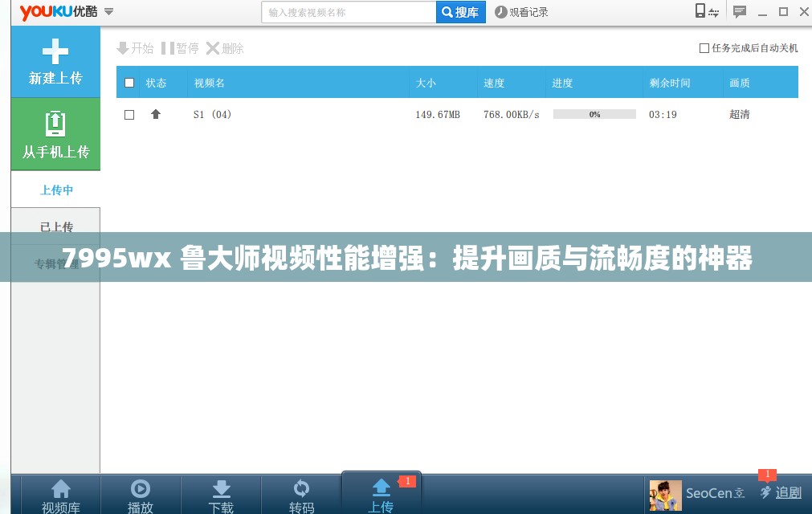Image resolution: width=812 pixels, height=514 pixels.
Task: Tick the checkbox for S1（04）upload task
Action: pos(129,114)
